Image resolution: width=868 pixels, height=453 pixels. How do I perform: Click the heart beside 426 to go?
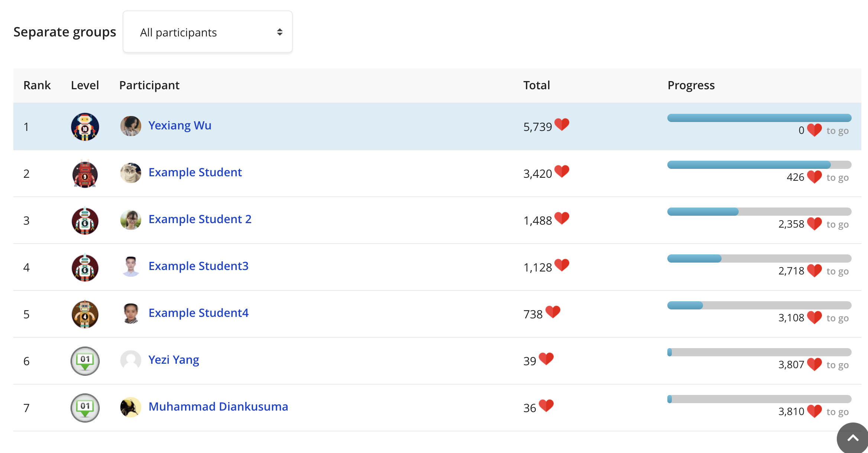click(x=814, y=177)
